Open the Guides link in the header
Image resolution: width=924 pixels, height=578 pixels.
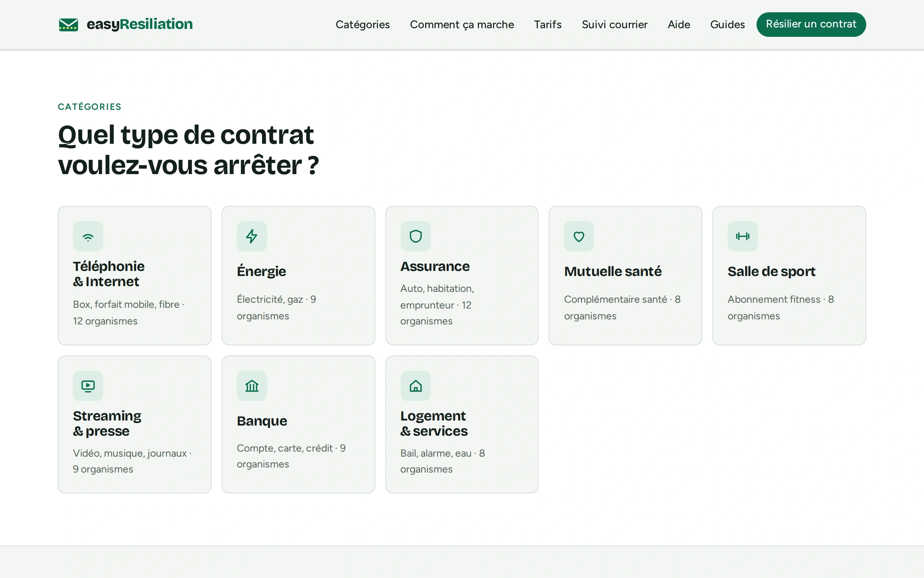727,25
